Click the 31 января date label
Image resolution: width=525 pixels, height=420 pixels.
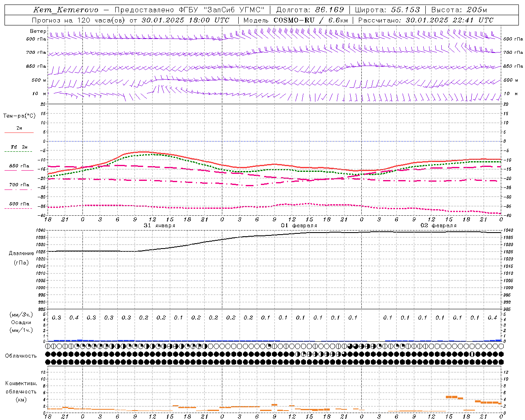pyautogui.click(x=159, y=226)
